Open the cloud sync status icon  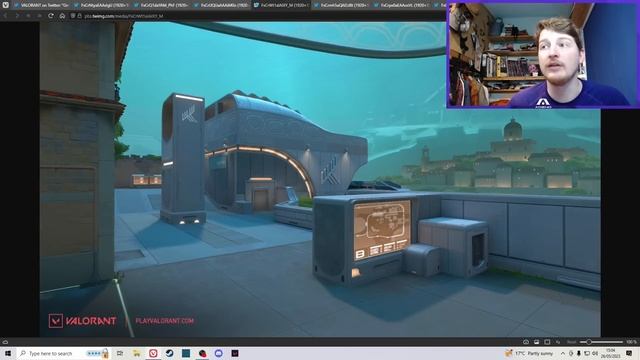(5, 342)
